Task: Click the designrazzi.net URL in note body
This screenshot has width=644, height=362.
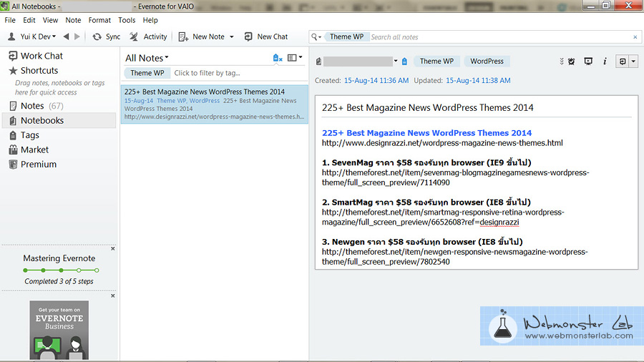Action: coord(442,143)
